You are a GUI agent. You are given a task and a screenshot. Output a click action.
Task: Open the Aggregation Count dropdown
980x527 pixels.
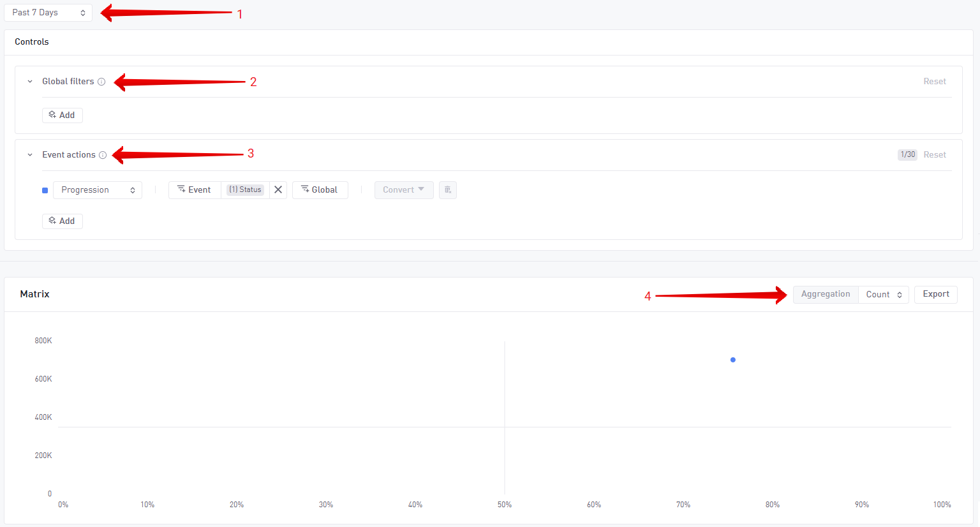[883, 295]
